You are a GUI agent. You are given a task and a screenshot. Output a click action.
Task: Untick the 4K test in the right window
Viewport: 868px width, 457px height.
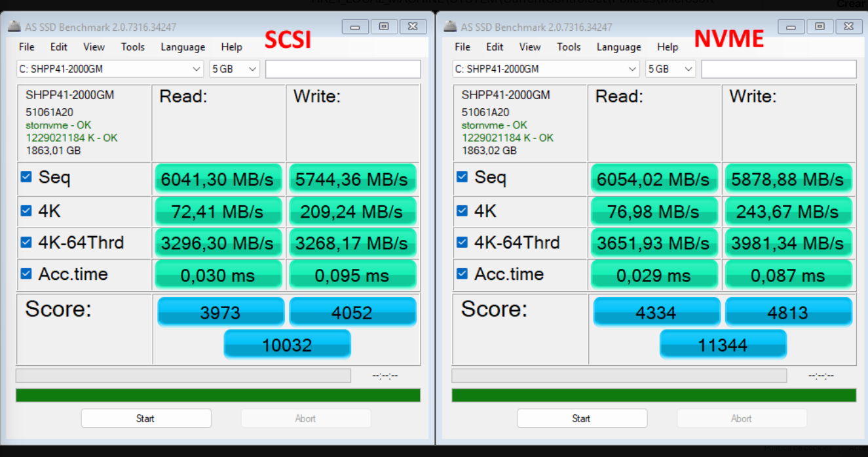pos(462,210)
